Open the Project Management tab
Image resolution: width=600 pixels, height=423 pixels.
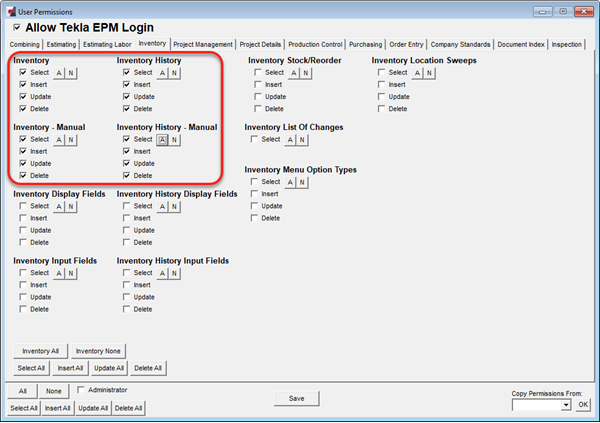point(203,44)
